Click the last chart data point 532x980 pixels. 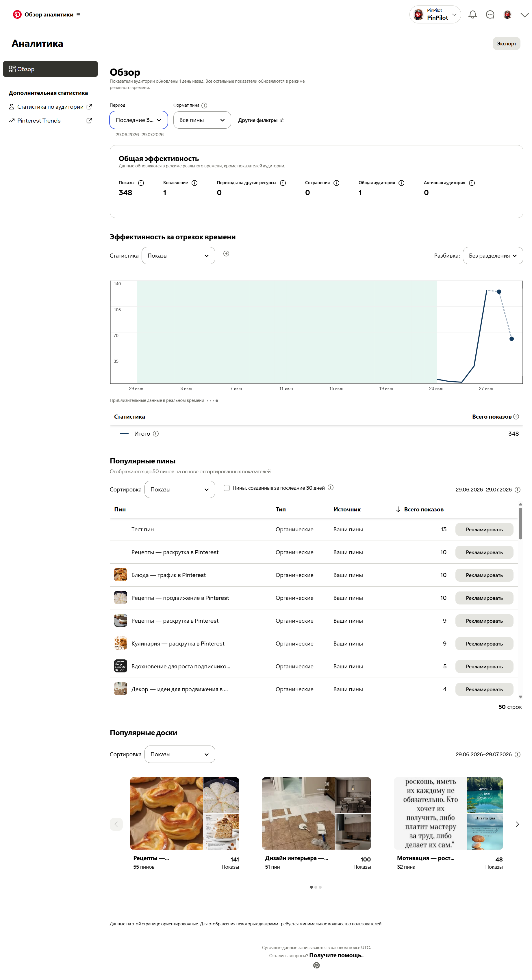511,339
